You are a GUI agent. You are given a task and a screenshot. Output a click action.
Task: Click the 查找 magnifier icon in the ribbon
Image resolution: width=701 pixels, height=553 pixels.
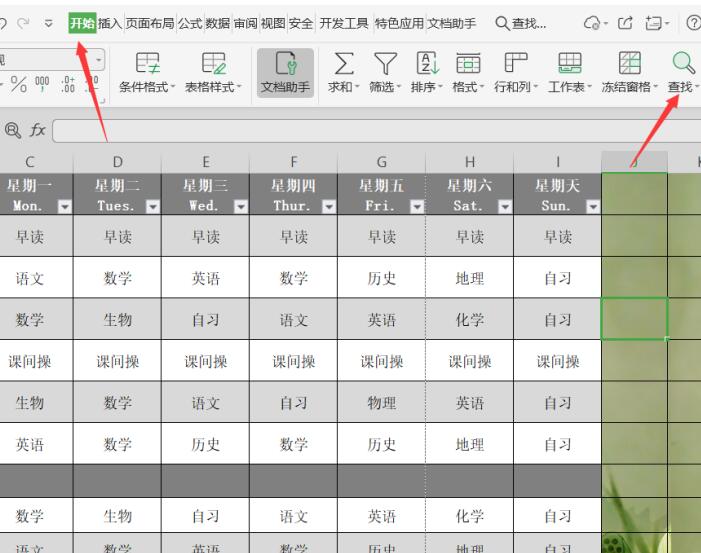pos(684,63)
